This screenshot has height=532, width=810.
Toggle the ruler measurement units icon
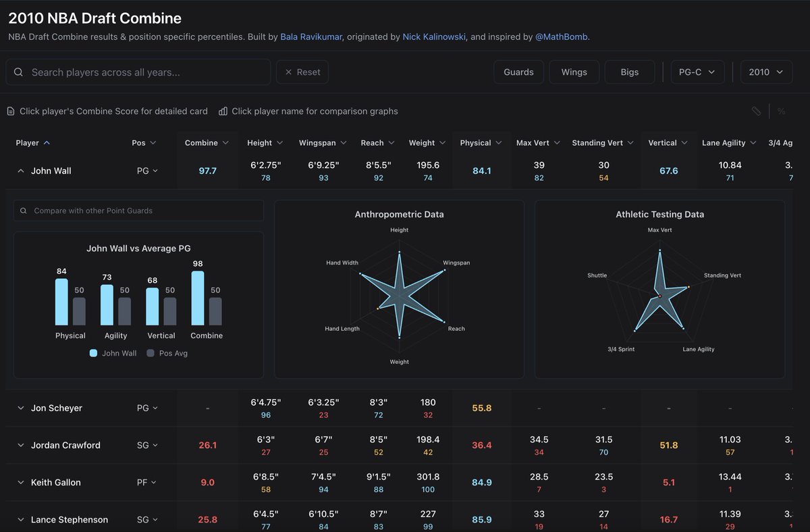click(x=756, y=111)
